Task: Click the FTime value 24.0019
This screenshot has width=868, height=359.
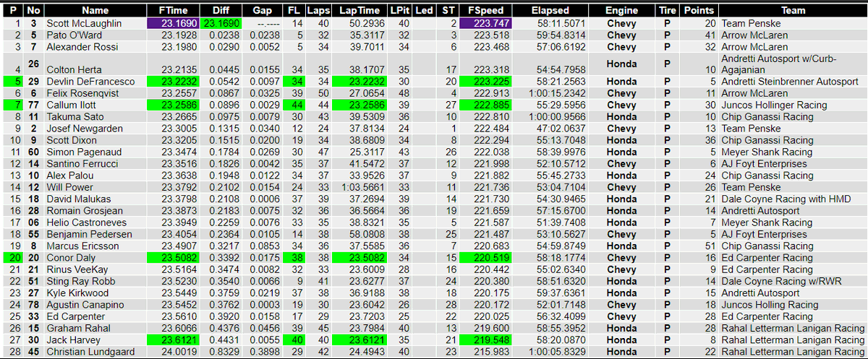Action: 179,351
